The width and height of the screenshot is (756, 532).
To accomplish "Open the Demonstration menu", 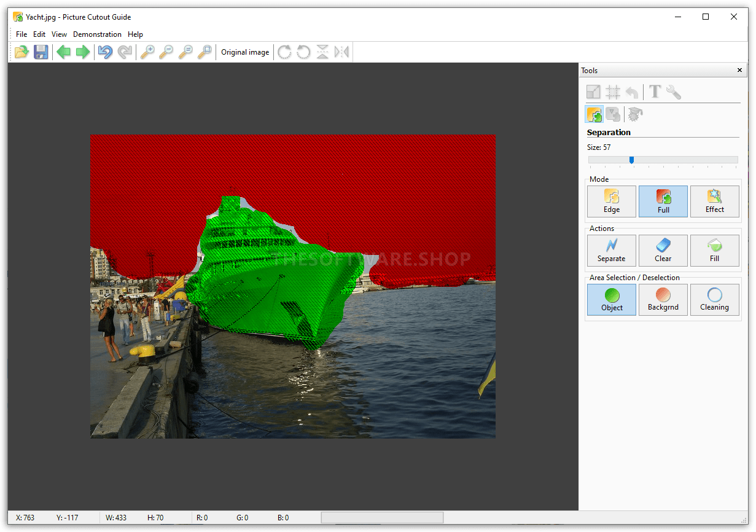I will coord(97,34).
